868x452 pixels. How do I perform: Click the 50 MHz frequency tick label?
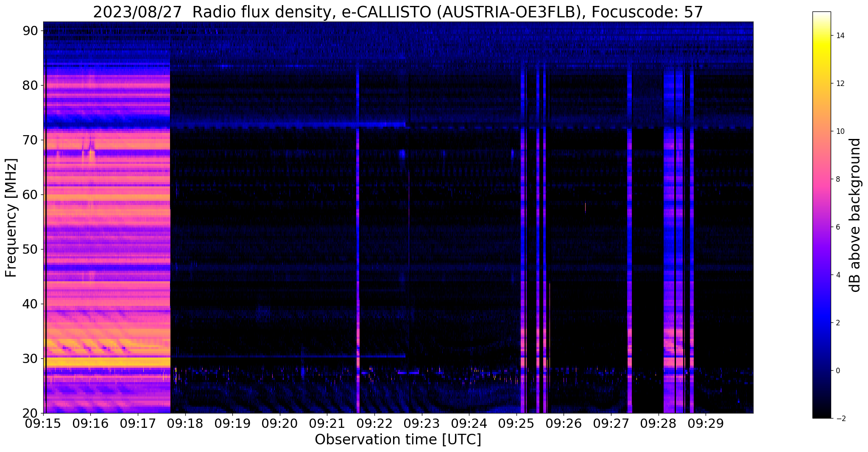(30, 250)
